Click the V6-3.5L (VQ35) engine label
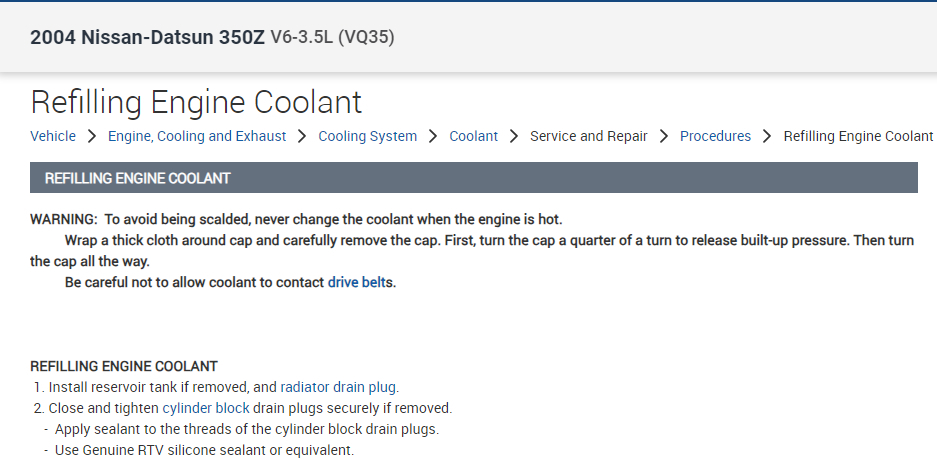The height and width of the screenshot is (459, 937). tap(332, 38)
